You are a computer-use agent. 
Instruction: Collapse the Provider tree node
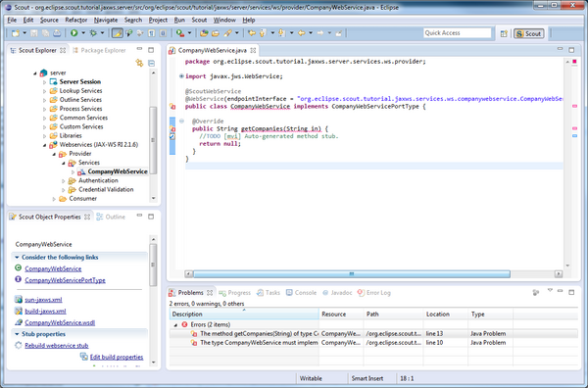click(54, 154)
